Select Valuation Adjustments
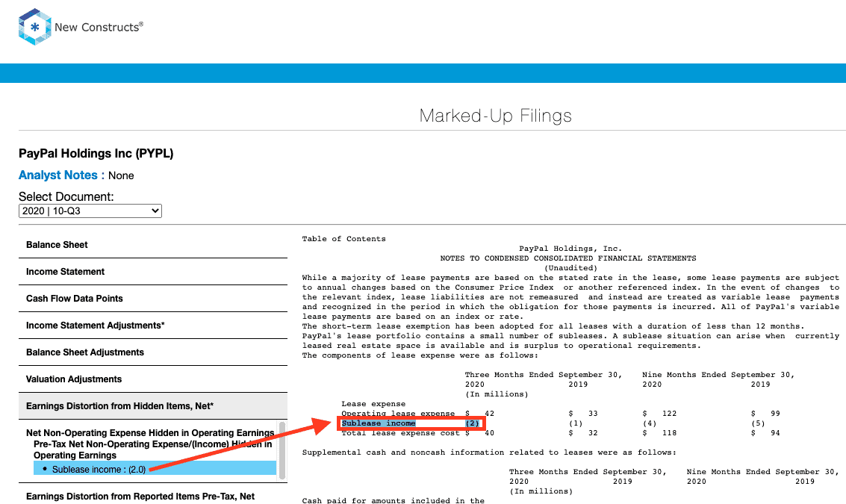This screenshot has height=504, width=846. 153,380
